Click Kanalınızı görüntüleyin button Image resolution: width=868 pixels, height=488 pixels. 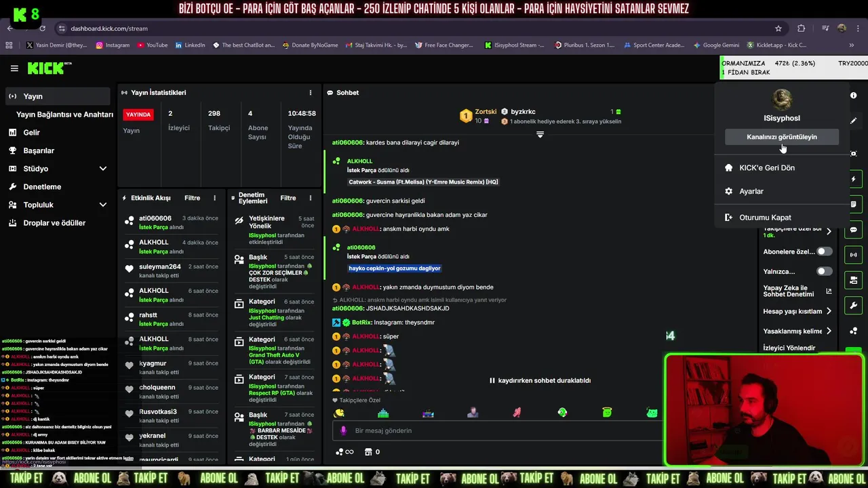[782, 137]
